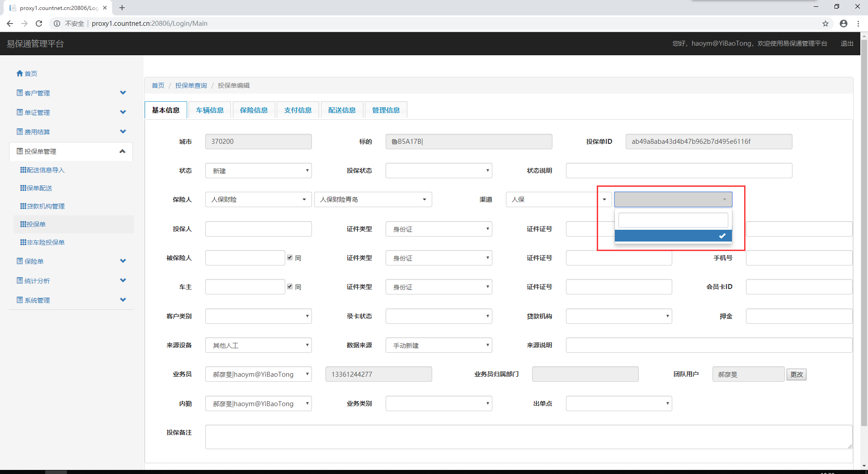Switch to the 车辆信息 tab

click(210, 110)
